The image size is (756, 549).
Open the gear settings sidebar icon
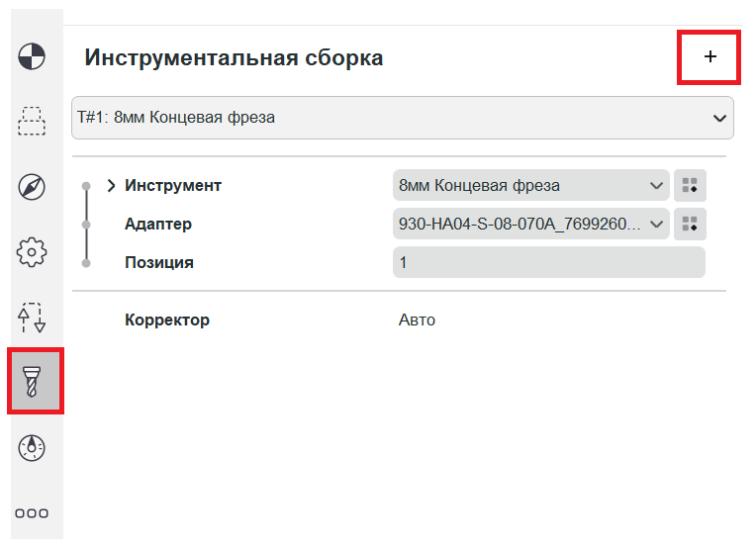(x=32, y=252)
